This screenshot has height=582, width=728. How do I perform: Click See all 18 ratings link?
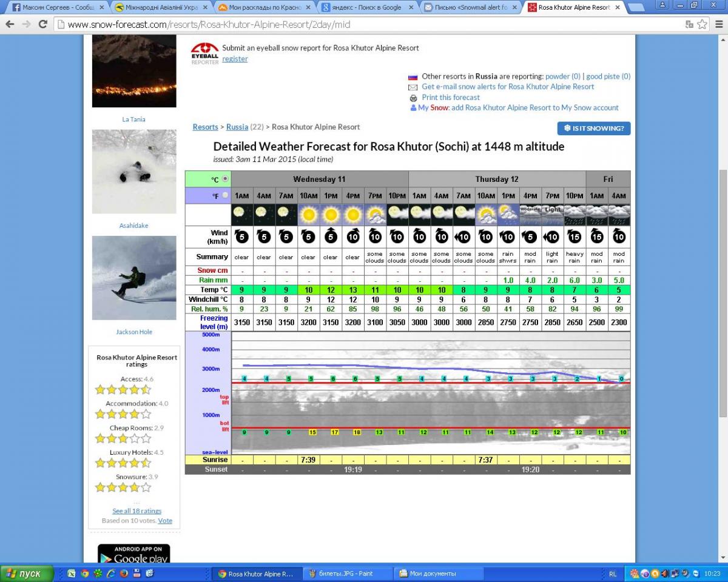point(136,511)
